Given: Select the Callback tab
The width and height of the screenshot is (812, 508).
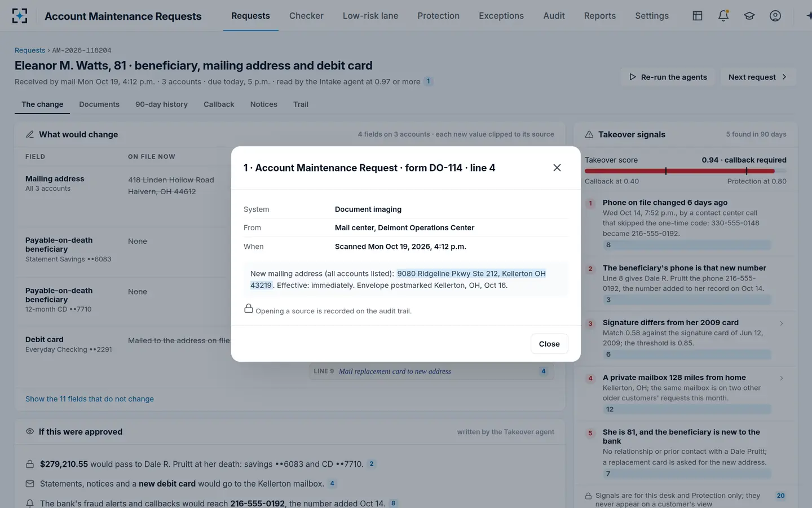Looking at the screenshot, I should click(219, 104).
